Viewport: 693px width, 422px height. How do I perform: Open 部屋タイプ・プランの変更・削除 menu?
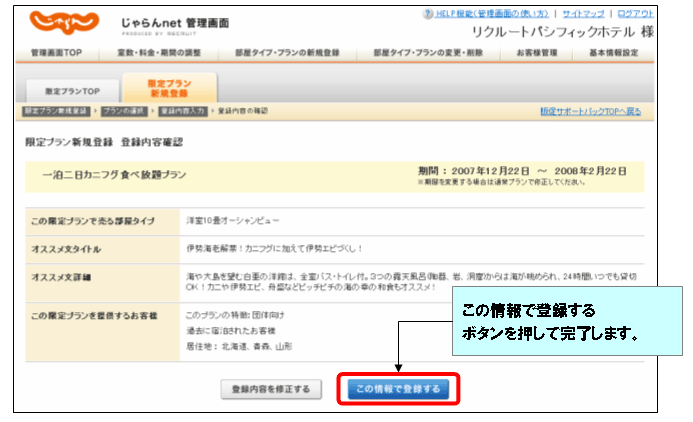click(x=428, y=53)
